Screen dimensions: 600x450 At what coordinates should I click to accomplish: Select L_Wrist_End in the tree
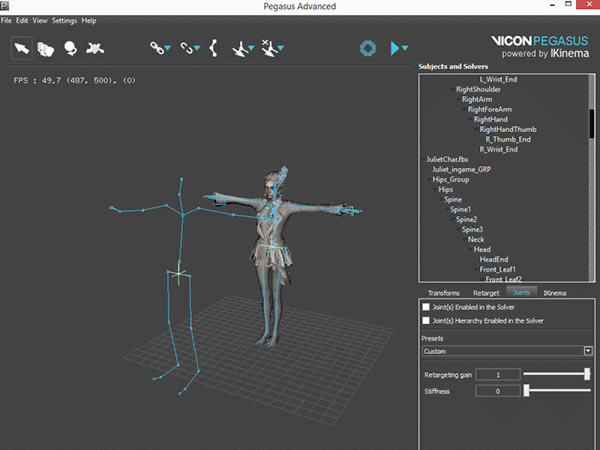[x=498, y=79]
